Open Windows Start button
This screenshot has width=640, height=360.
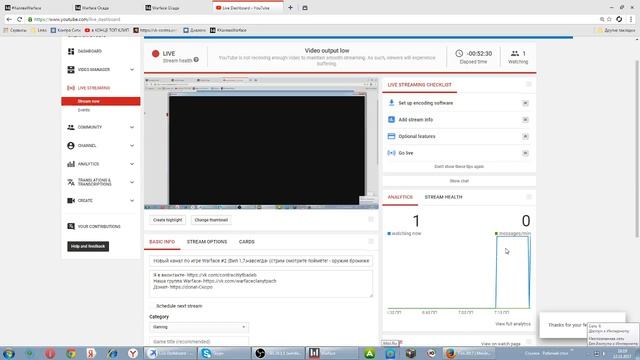9,353
